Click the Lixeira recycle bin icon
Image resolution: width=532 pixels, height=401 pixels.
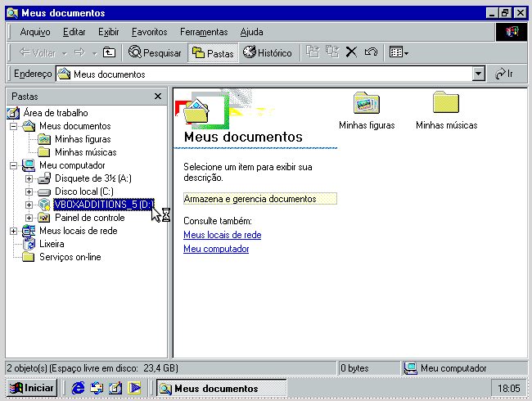pos(29,244)
